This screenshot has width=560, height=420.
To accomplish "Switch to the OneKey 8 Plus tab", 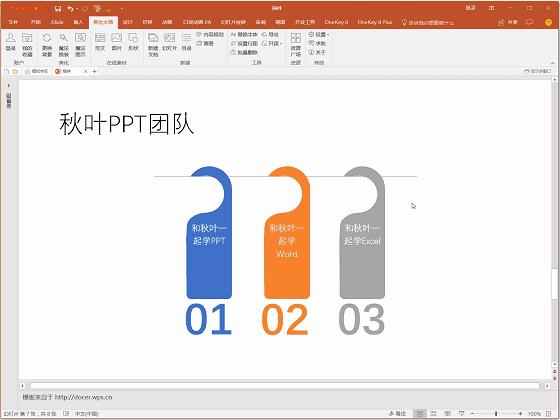I will (375, 22).
